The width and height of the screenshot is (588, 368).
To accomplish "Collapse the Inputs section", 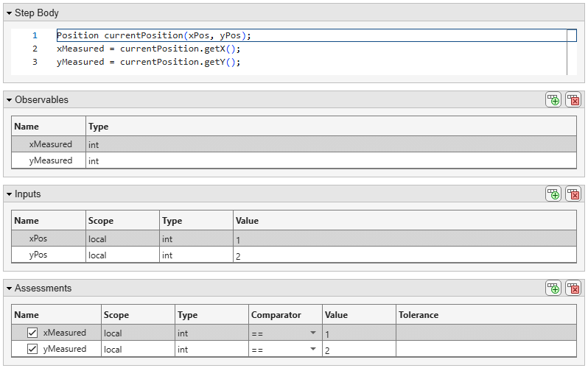I will tap(10, 194).
